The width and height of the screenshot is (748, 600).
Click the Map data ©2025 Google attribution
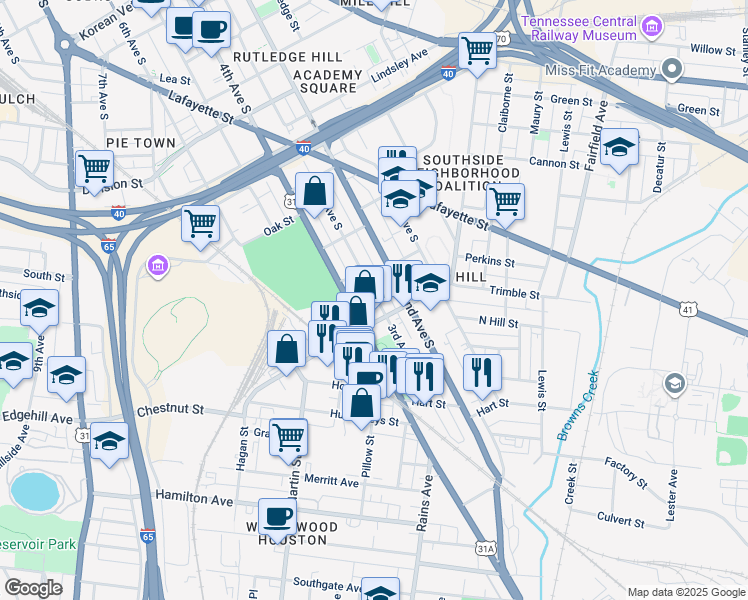pos(684,591)
